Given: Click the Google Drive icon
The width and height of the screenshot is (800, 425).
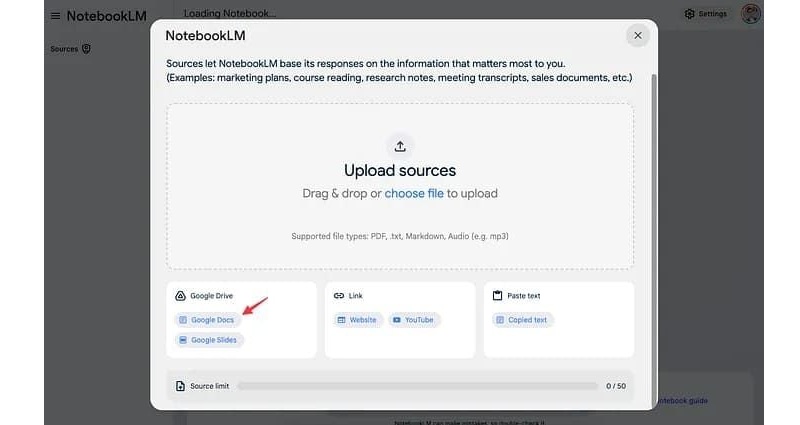Looking at the screenshot, I should 180,296.
